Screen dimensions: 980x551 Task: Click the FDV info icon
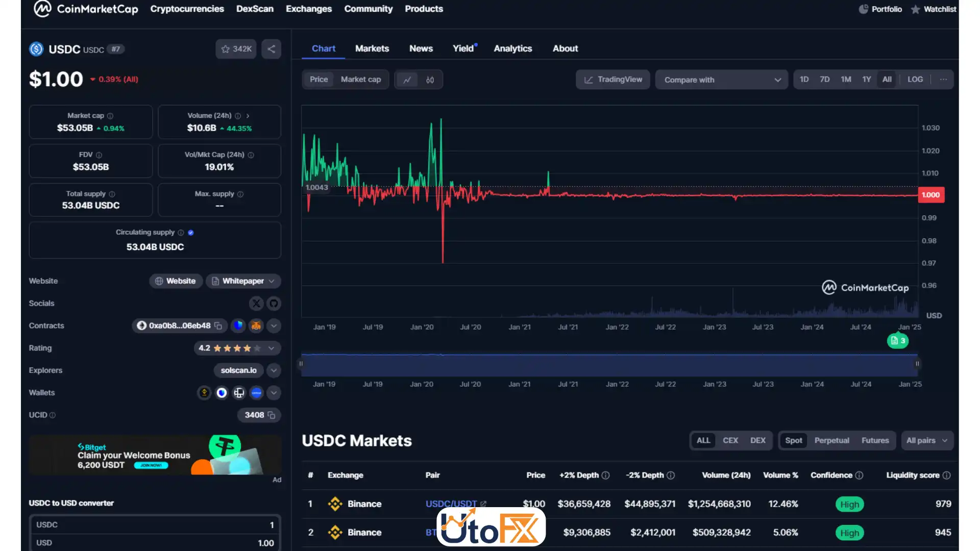(x=99, y=155)
